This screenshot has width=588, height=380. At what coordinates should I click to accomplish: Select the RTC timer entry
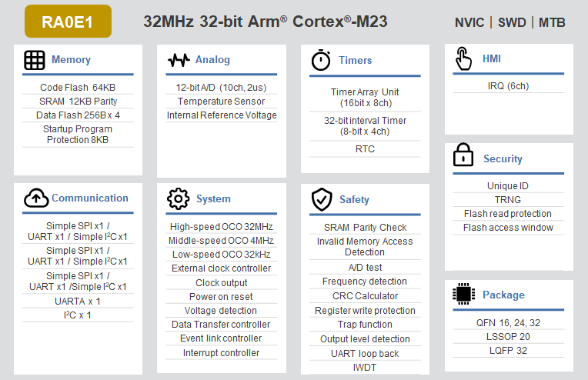click(x=365, y=148)
